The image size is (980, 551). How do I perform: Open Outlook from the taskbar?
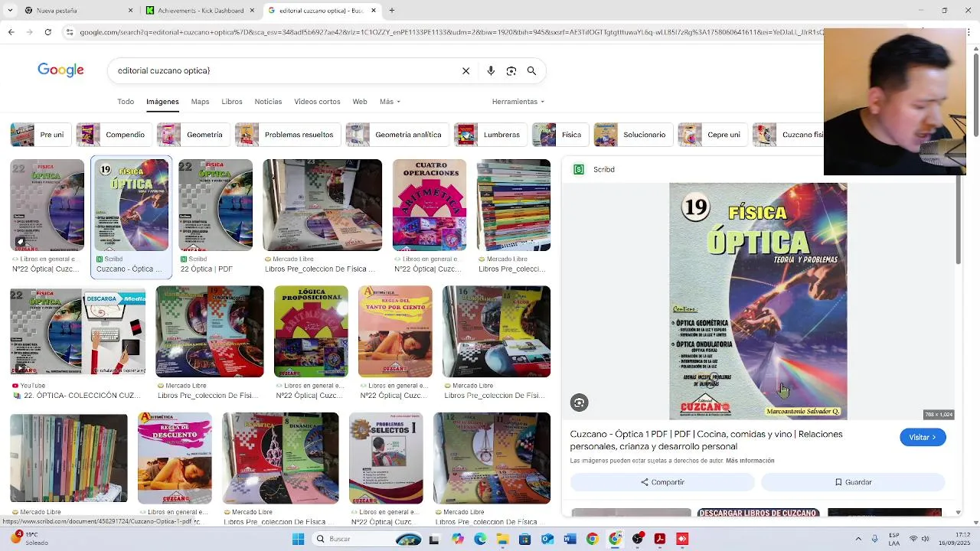point(547,539)
